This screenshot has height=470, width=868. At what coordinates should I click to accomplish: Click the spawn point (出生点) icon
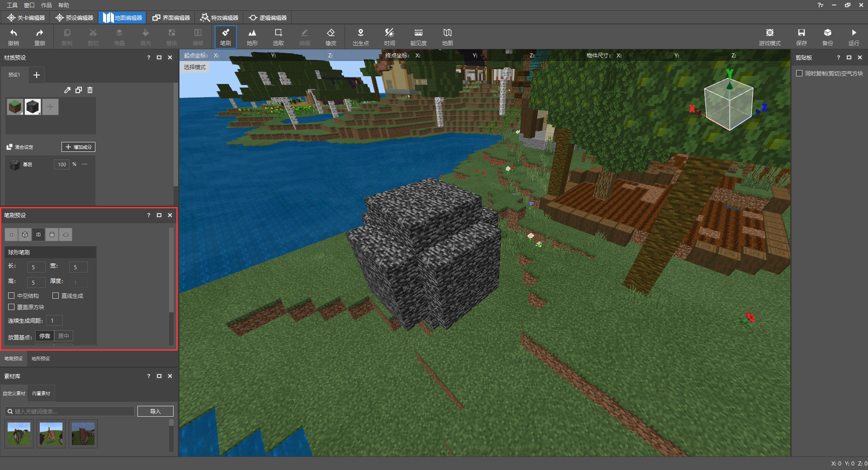click(x=360, y=37)
